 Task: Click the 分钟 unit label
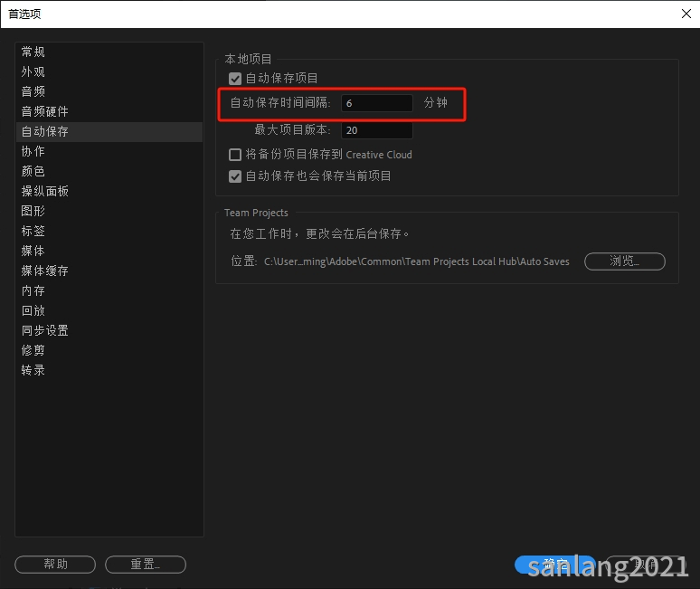click(x=436, y=103)
